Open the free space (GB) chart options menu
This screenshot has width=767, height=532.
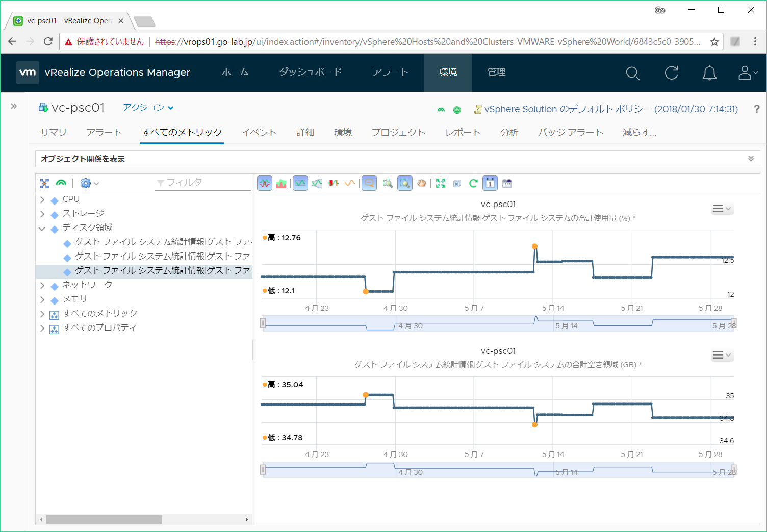[x=722, y=354]
